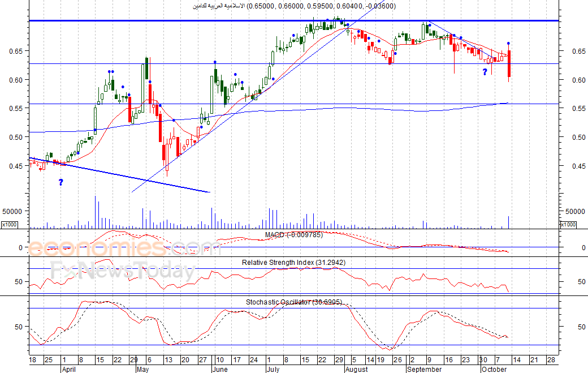Click the 50000 volume label on right axis

[575, 211]
